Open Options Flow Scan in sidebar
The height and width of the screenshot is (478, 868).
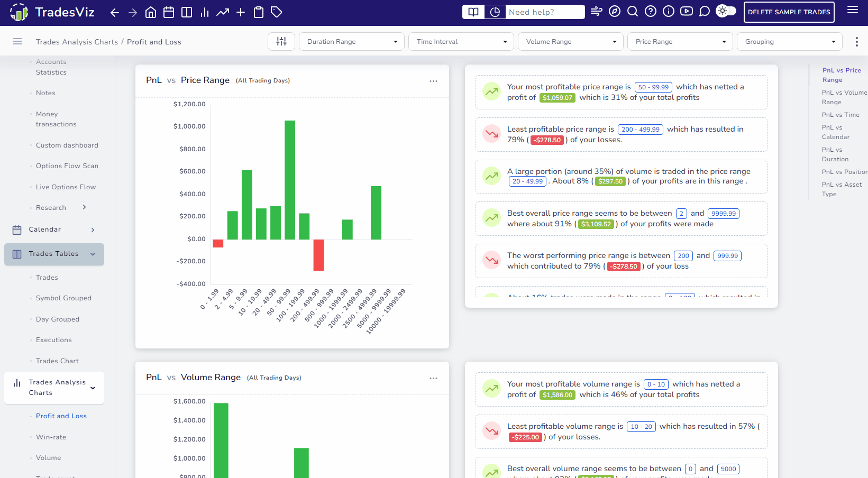pyautogui.click(x=67, y=166)
